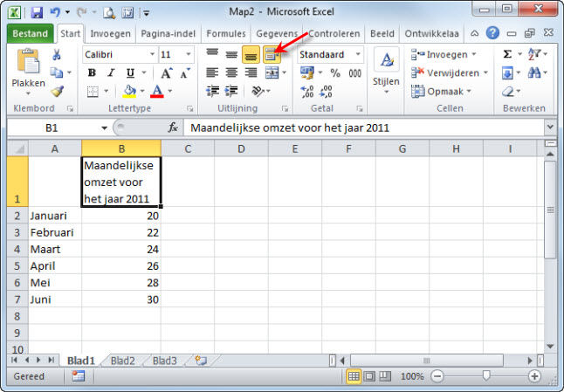Viewport: 564px width, 392px height.
Task: Open the Bestand file tab
Action: pyautogui.click(x=31, y=33)
